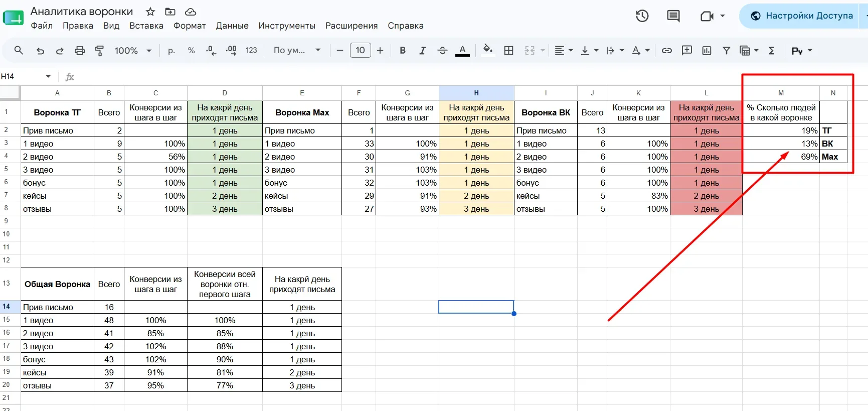
Task: Open horizontal align dropdown
Action: pos(564,50)
